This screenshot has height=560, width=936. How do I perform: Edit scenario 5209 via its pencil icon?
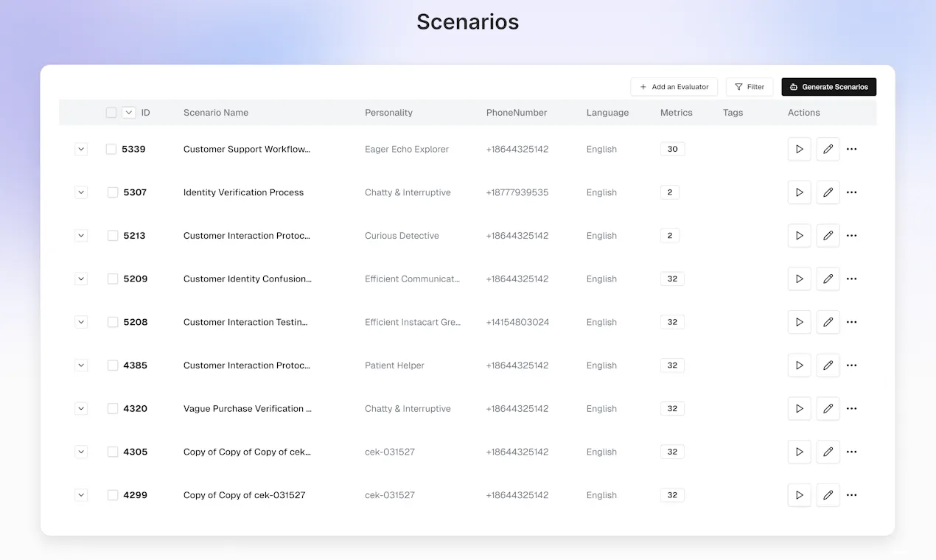tap(828, 279)
